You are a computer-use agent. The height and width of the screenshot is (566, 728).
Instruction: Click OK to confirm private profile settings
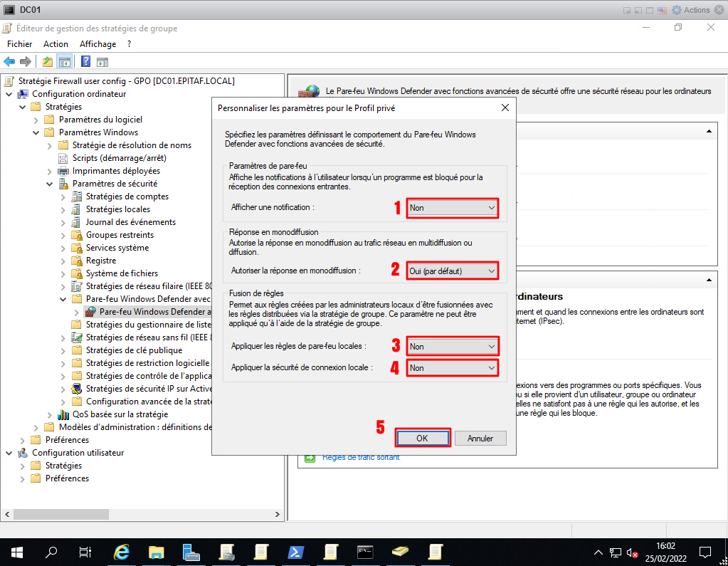[422, 438]
